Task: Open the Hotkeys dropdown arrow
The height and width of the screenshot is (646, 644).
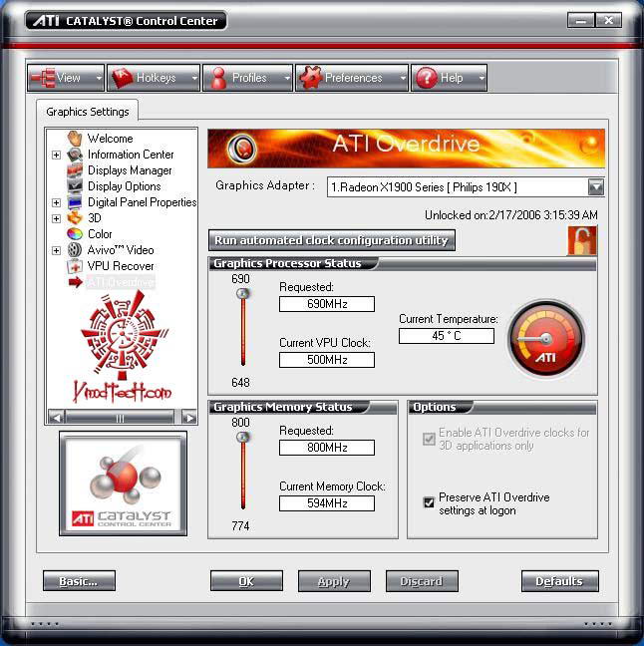Action: tap(194, 78)
